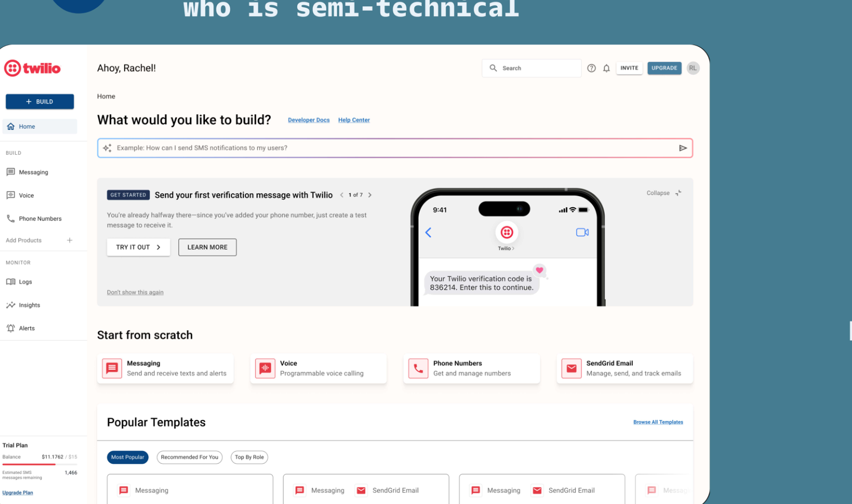This screenshot has height=504, width=852.
Task: Click the "Ahoy, Rachel!" greeting
Action: (126, 68)
